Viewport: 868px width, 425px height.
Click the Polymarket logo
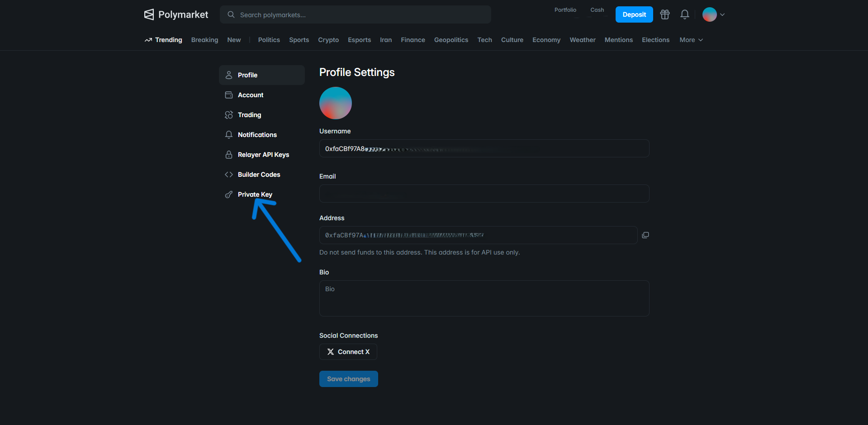point(176,14)
